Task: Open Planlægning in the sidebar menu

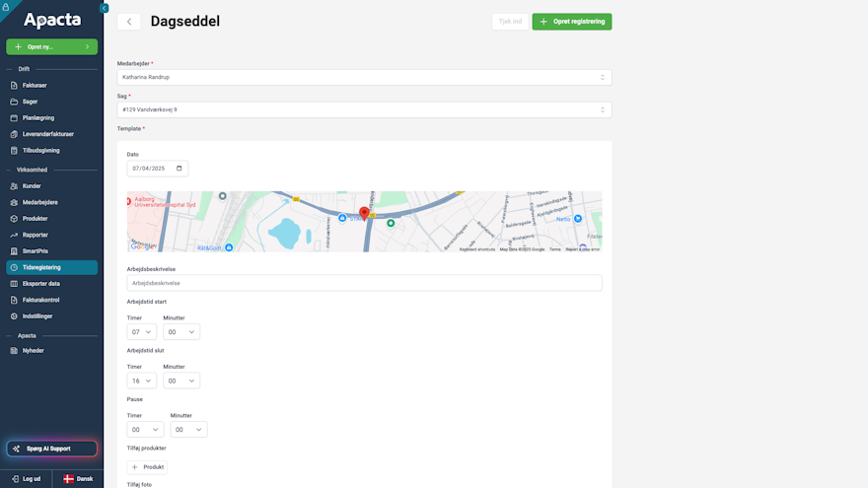Action: click(52, 118)
